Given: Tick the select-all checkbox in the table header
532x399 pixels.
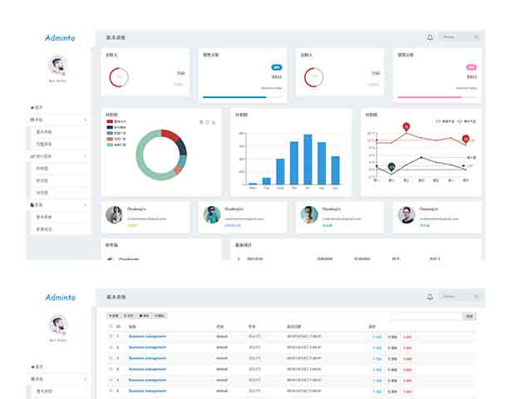Looking at the screenshot, I should click(x=111, y=327).
